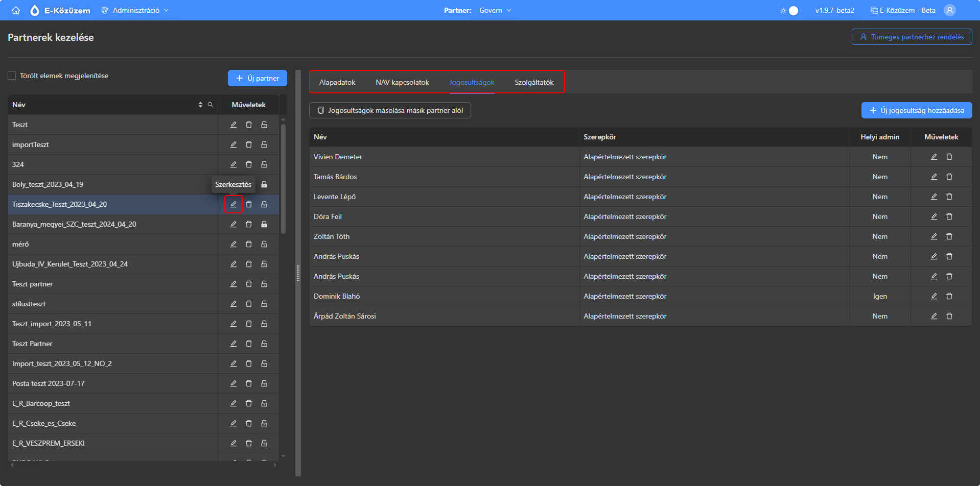Edit Dominik Blahó's permission entry
The width and height of the screenshot is (980, 486).
pos(934,296)
